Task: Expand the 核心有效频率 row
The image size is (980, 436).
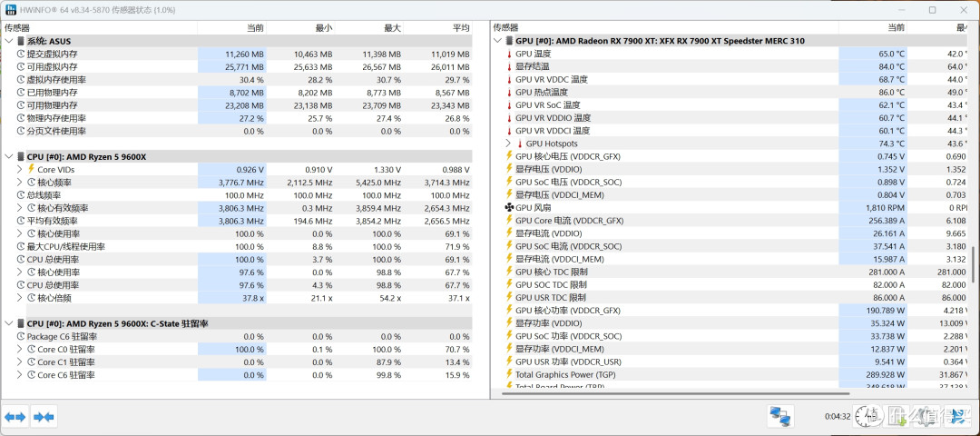Action: pos(20,208)
